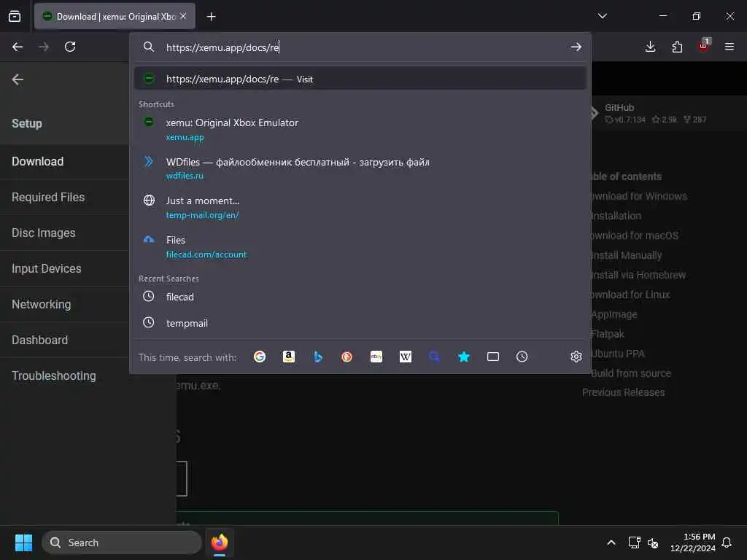Click the Firefox View icon at tab bar

pos(15,16)
